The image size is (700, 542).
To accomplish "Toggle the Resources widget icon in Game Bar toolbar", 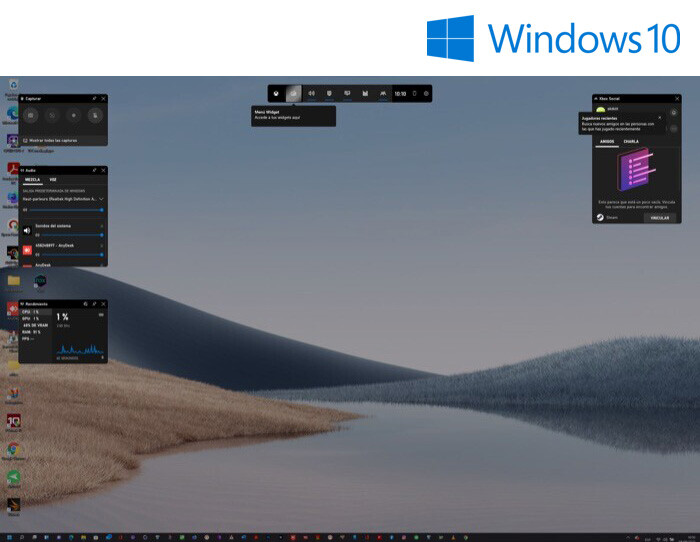I will [365, 94].
